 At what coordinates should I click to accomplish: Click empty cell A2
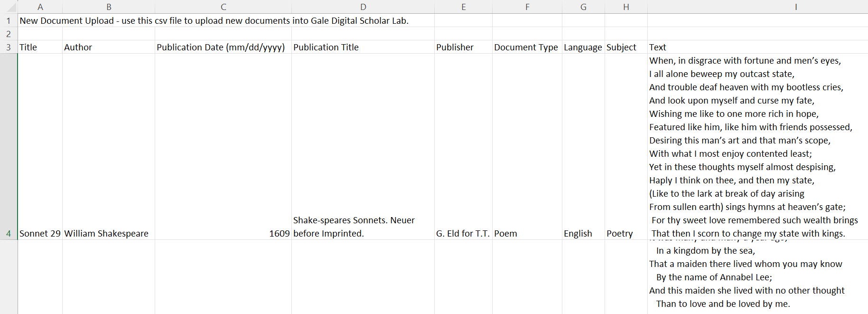(40, 34)
